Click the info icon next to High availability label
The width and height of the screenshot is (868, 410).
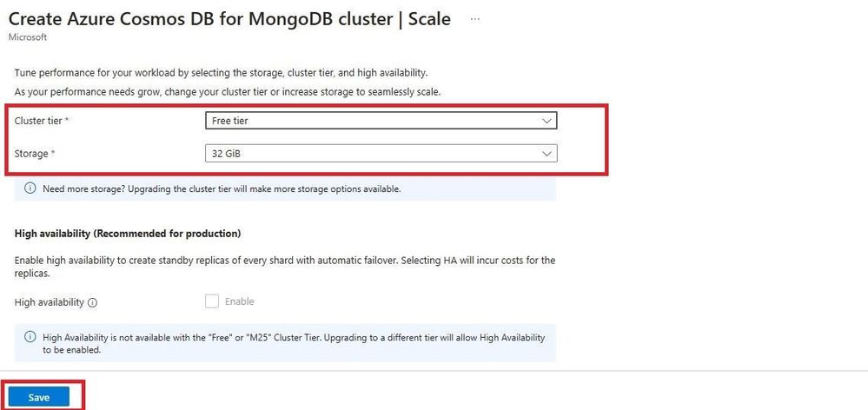coord(92,302)
